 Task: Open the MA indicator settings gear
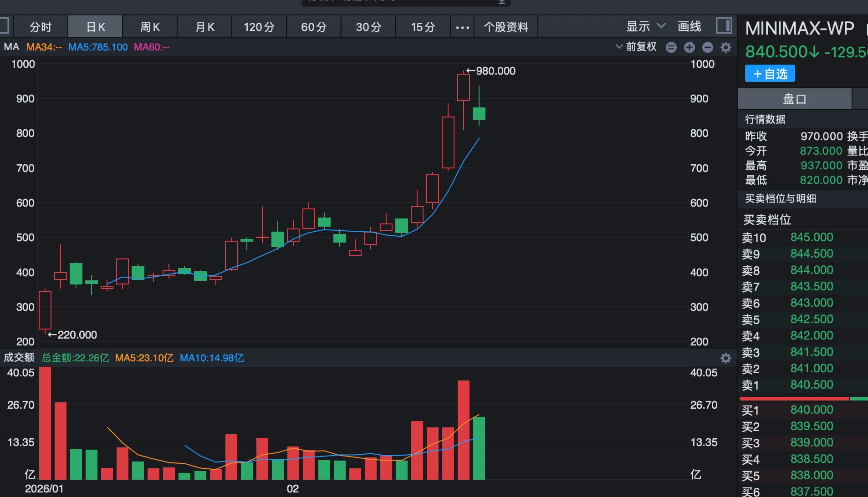click(x=726, y=47)
